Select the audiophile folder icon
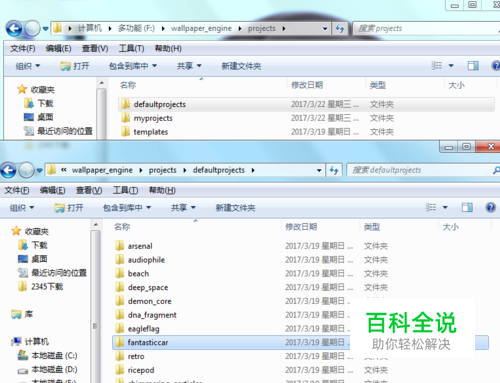The height and width of the screenshot is (383, 500). (119, 259)
